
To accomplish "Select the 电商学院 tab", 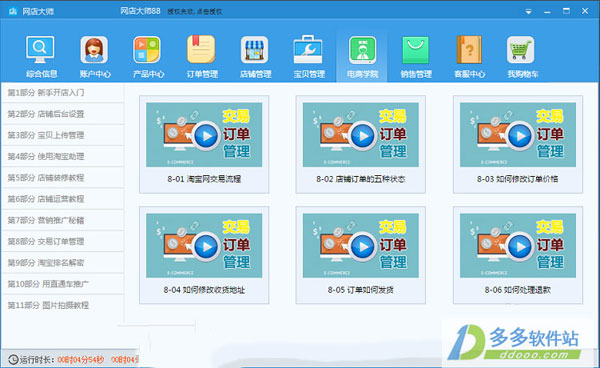I will pyautogui.click(x=362, y=56).
